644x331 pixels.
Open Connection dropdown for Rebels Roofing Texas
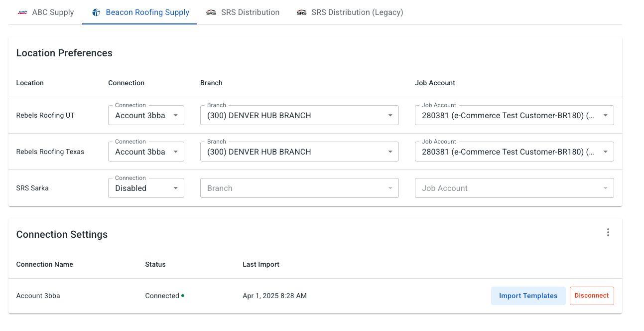pos(146,152)
